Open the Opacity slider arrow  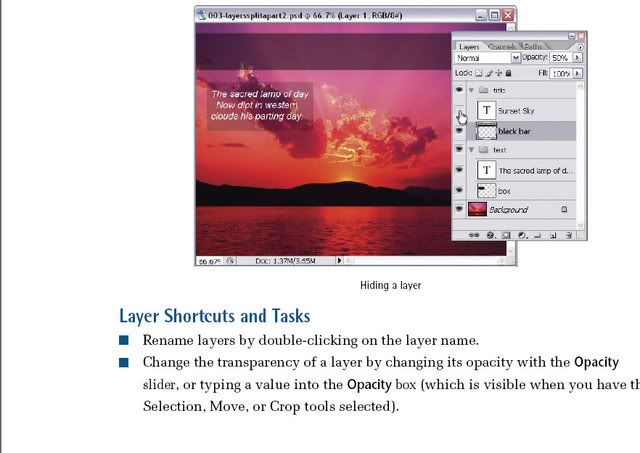[x=577, y=58]
